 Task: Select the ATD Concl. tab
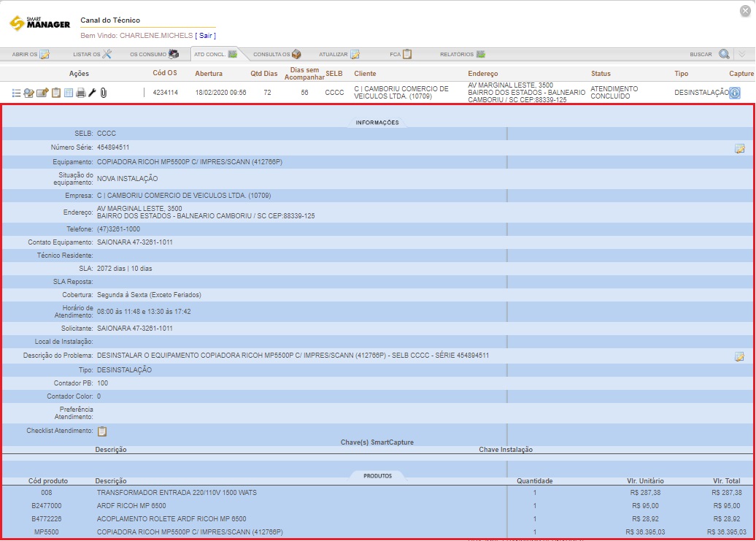215,55
